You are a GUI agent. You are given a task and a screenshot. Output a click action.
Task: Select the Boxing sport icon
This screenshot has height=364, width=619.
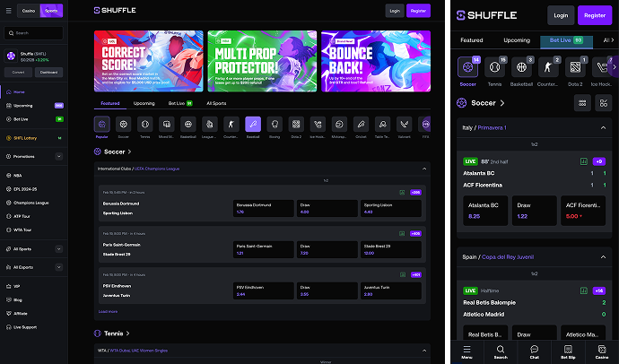coord(275,125)
